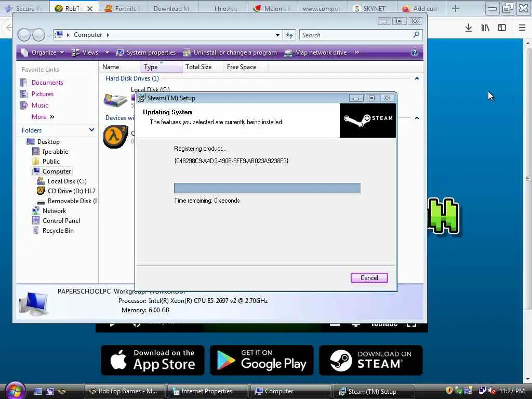The width and height of the screenshot is (532, 399).
Task: Expand More favorite links
Action: click(x=43, y=117)
